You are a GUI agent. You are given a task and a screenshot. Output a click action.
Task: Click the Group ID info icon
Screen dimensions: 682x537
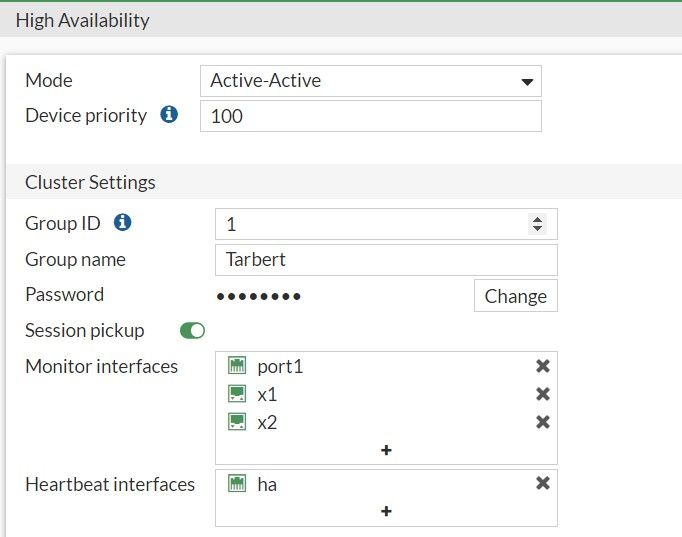pyautogui.click(x=122, y=223)
